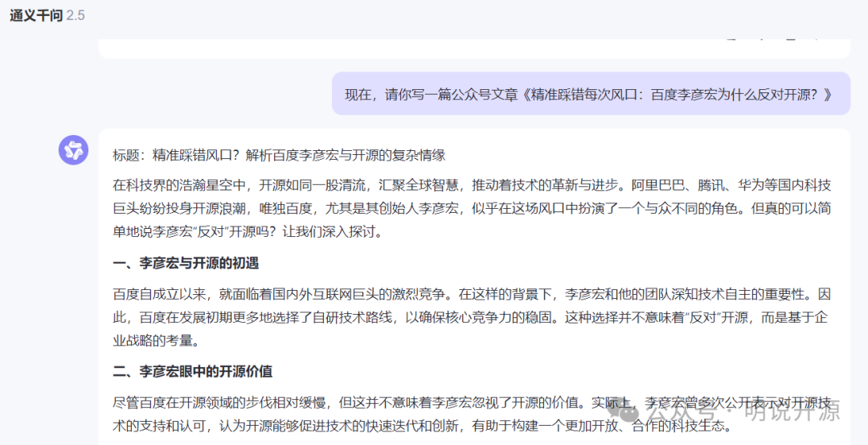The width and height of the screenshot is (868, 445).
Task: Click paragraph beginning 百度自成立以来
Action: tap(473, 317)
